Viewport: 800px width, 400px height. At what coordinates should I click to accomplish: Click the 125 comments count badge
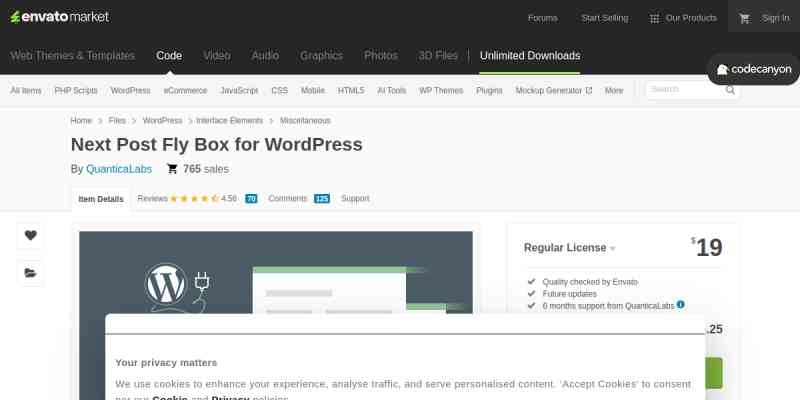pos(322,198)
